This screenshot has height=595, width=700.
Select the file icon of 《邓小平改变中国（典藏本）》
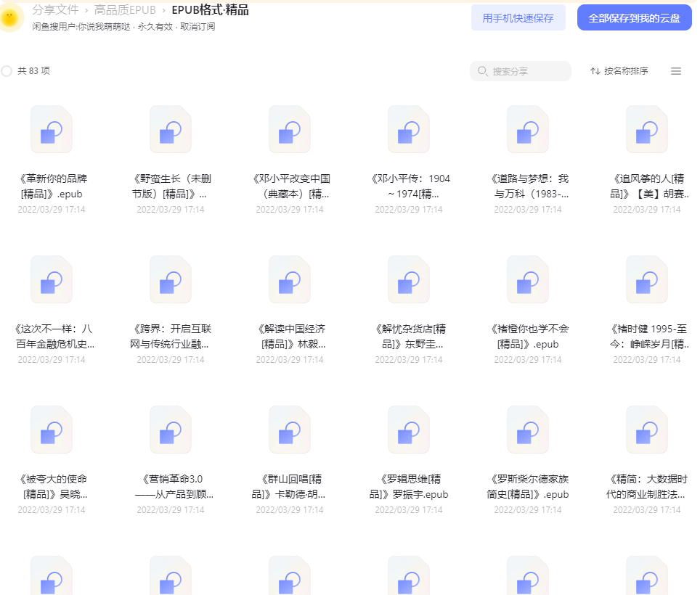pos(290,129)
